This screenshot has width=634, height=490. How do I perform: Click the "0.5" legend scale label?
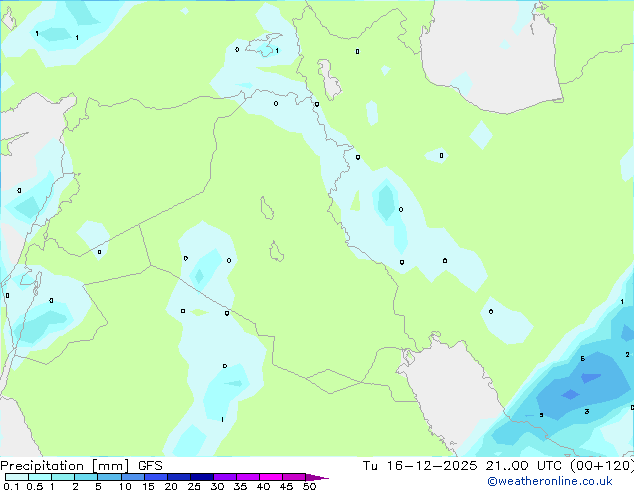coord(34,486)
